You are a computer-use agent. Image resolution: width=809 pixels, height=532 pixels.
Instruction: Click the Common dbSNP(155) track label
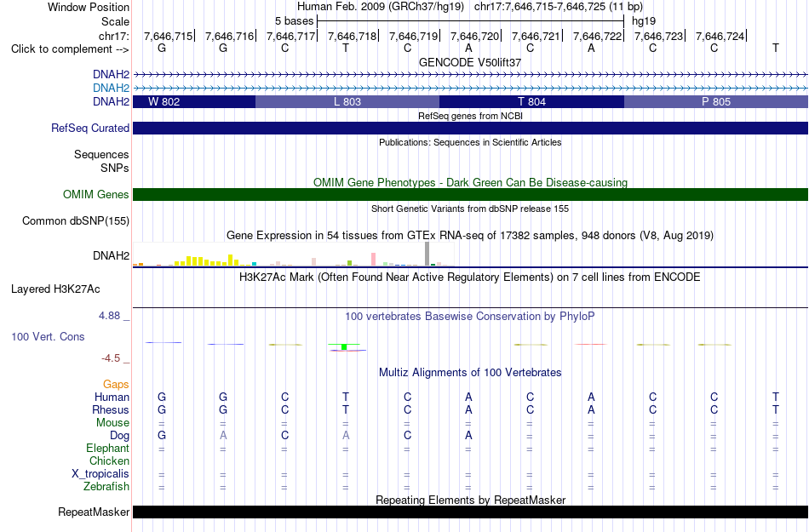76,220
